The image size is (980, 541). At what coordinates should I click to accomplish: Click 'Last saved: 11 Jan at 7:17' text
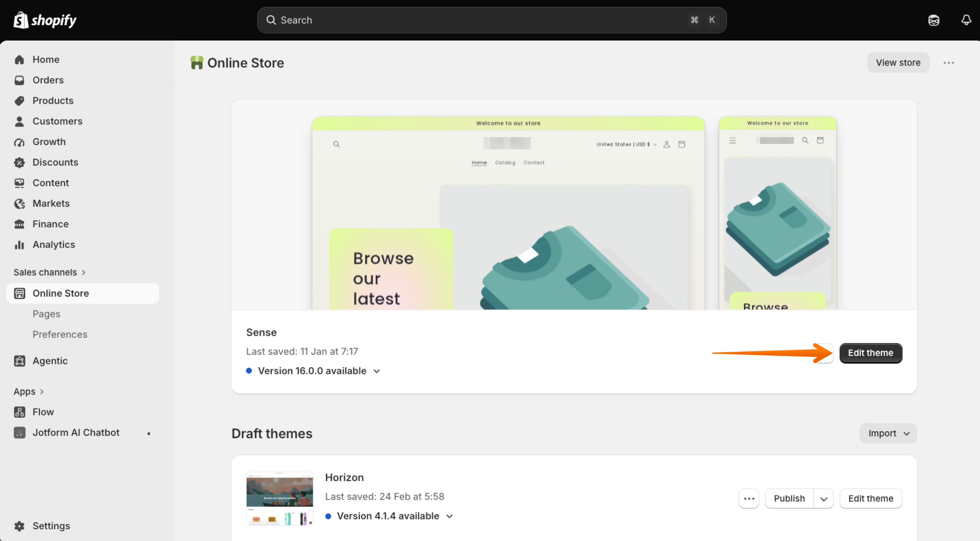click(302, 351)
